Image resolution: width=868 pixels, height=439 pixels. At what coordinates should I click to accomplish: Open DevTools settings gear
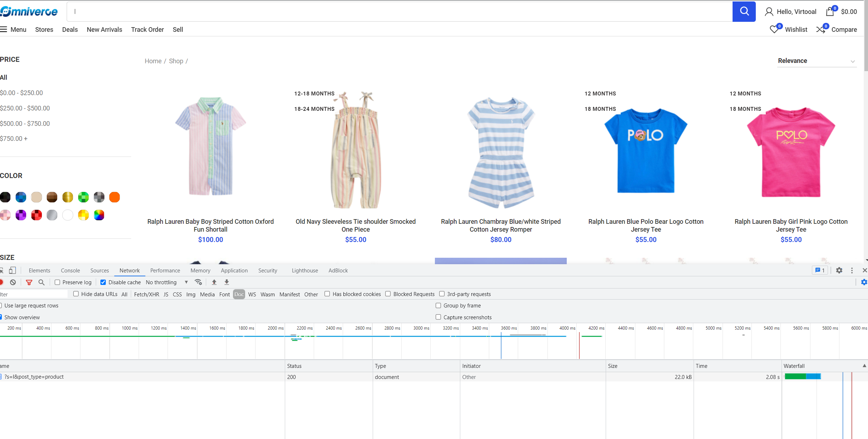pyautogui.click(x=839, y=270)
